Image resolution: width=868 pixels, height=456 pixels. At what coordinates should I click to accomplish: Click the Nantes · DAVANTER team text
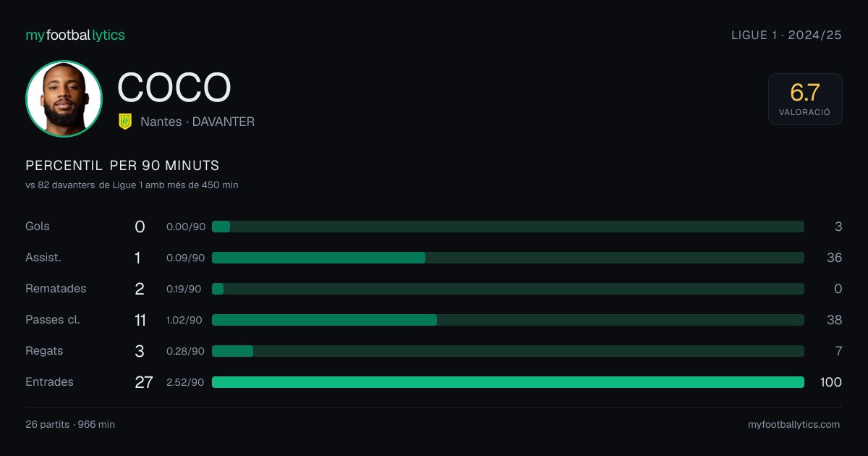[197, 122]
